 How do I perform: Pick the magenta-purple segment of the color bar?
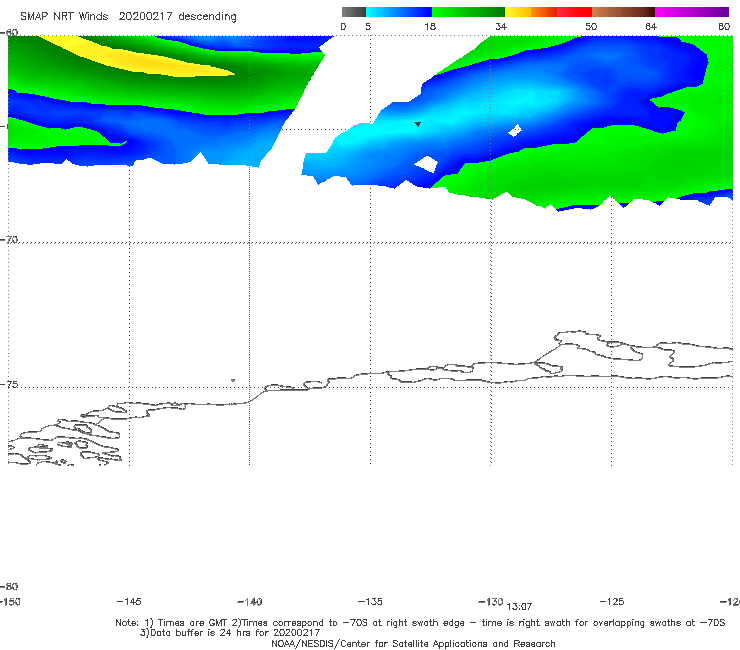tap(692, 12)
